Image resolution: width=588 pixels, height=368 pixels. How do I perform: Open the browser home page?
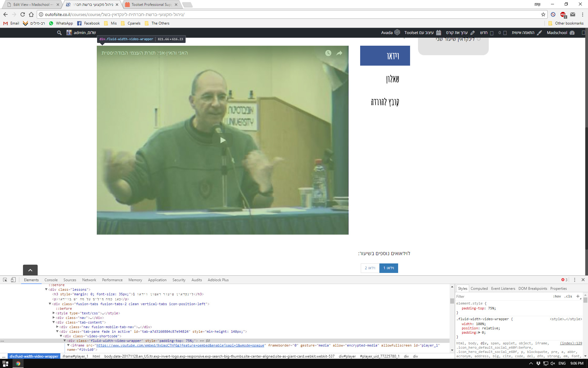coord(31,14)
